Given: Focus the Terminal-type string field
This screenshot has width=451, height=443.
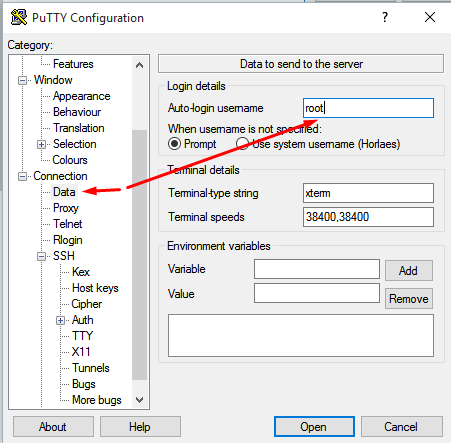Looking at the screenshot, I should 368,193.
